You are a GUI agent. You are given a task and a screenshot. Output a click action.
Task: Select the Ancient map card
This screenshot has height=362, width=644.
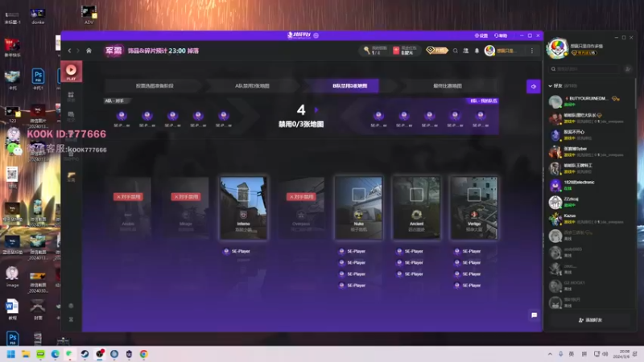tap(416, 208)
